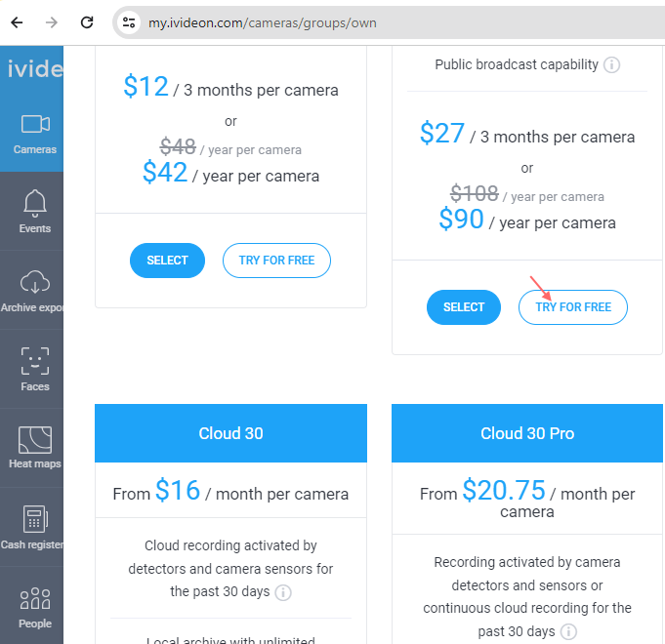Screen dimensions: 665x644
Task: Click the $27 / 3 months per camera price
Action: (x=527, y=134)
